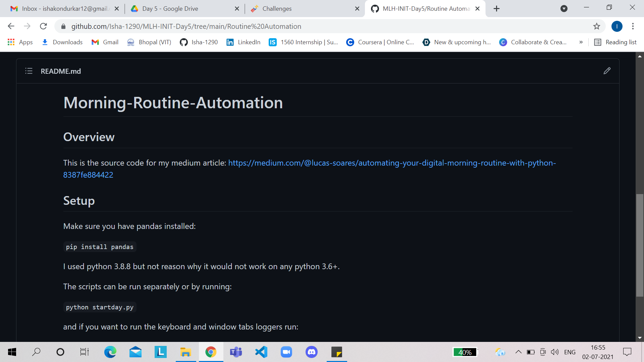Open the Isha-1290 GitHub bookmark
This screenshot has width=644, height=362.
[x=199, y=42]
